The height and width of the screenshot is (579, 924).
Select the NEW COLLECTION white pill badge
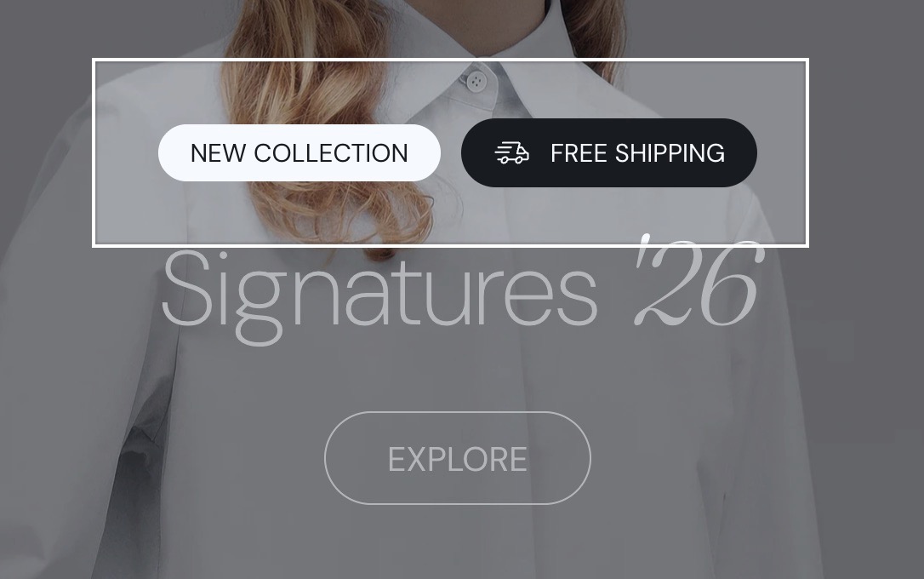[x=299, y=152]
